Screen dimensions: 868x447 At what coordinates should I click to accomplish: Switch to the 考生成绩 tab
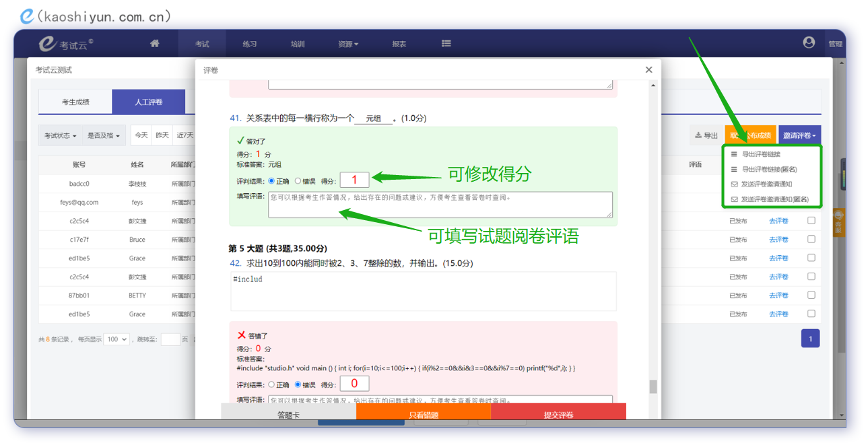tap(75, 102)
